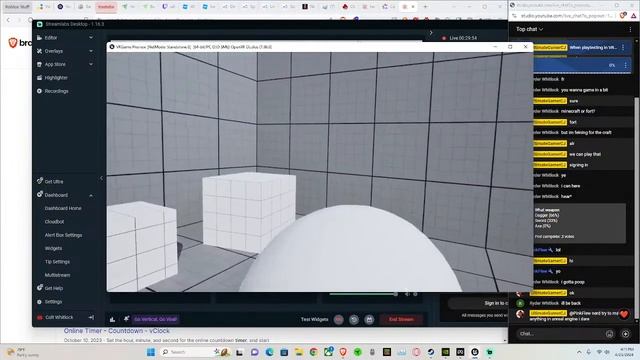Open Microsoft Edge from the taskbar
This screenshot has width=640, height=360.
269,352
